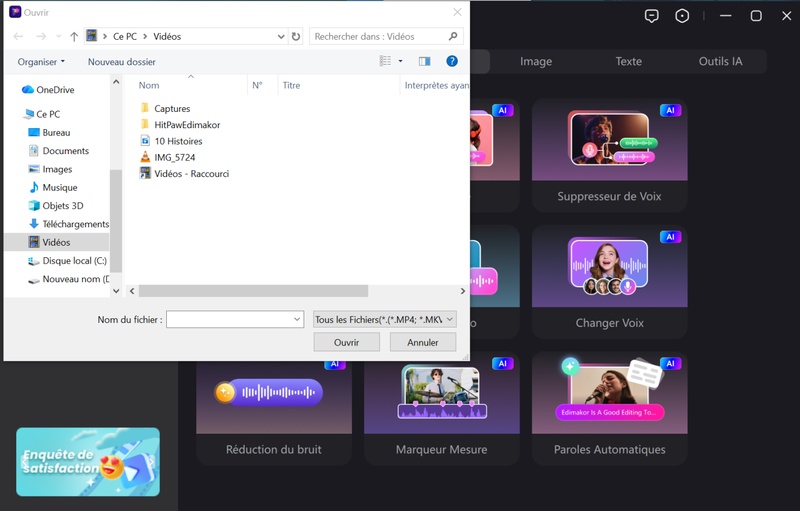The image size is (800, 511).
Task: Open Images folder in navigation pane
Action: 50,169
